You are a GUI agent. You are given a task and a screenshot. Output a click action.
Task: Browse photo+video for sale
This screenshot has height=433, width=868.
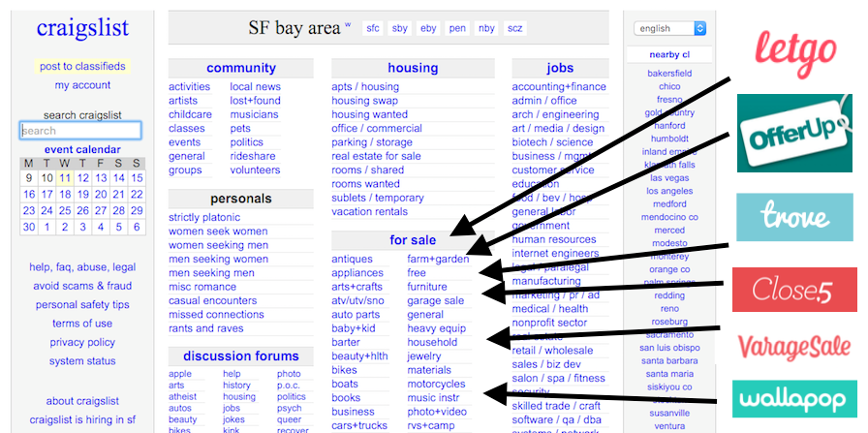437,412
